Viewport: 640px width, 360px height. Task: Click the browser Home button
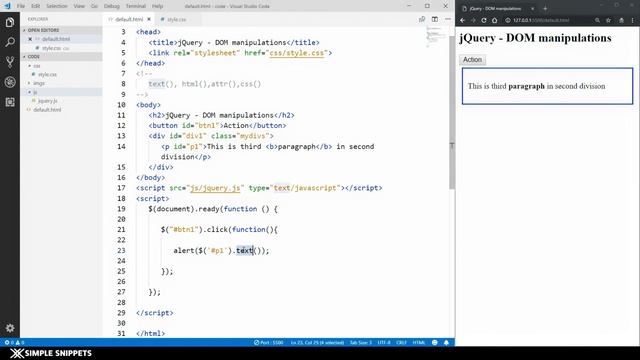click(495, 20)
